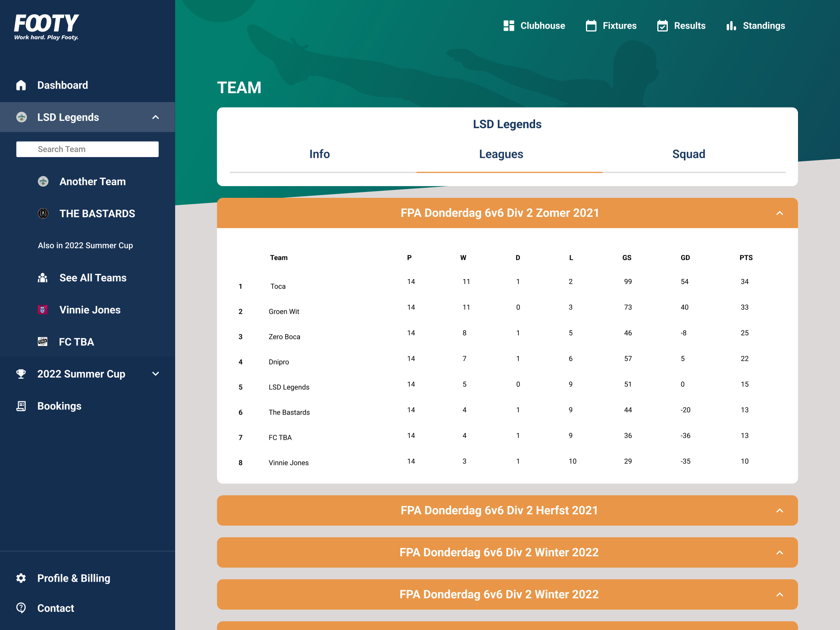Click the See All Teams group icon
The height and width of the screenshot is (630, 840).
click(x=43, y=278)
